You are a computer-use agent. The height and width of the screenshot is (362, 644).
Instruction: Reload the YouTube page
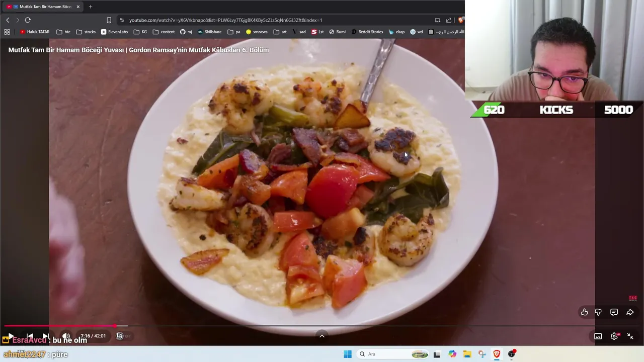click(x=28, y=20)
